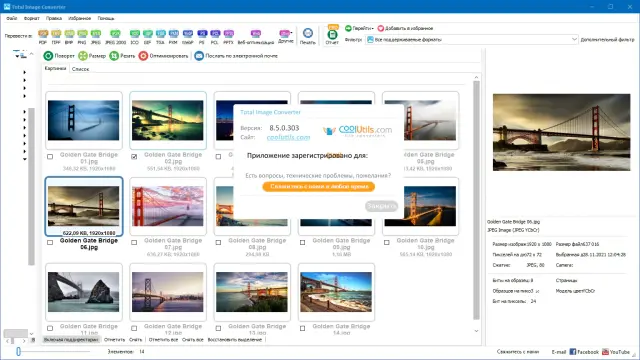Open the Правка menu
This screenshot has width=640, height=360.
[54, 18]
